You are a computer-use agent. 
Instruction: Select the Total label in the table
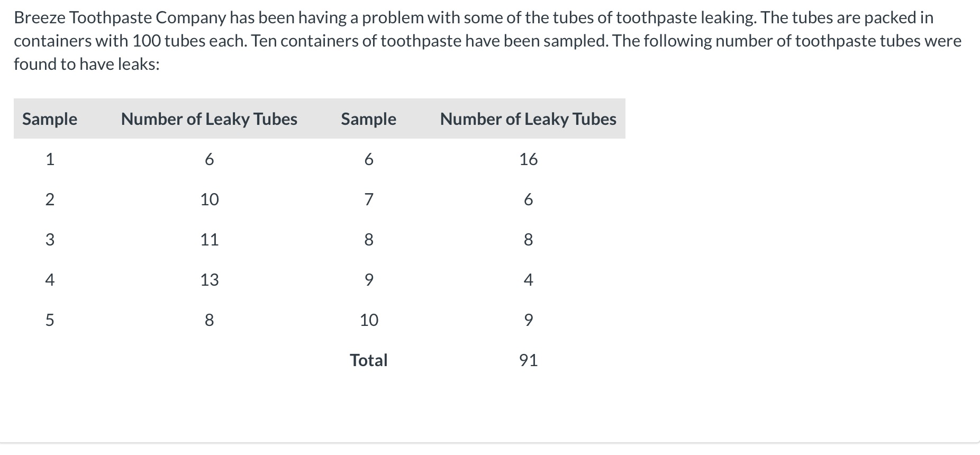click(369, 360)
